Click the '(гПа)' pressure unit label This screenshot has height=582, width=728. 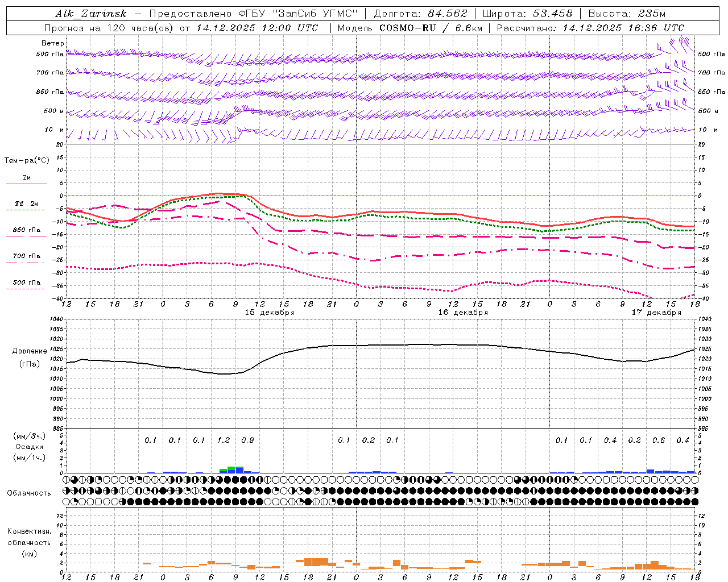[29, 364]
